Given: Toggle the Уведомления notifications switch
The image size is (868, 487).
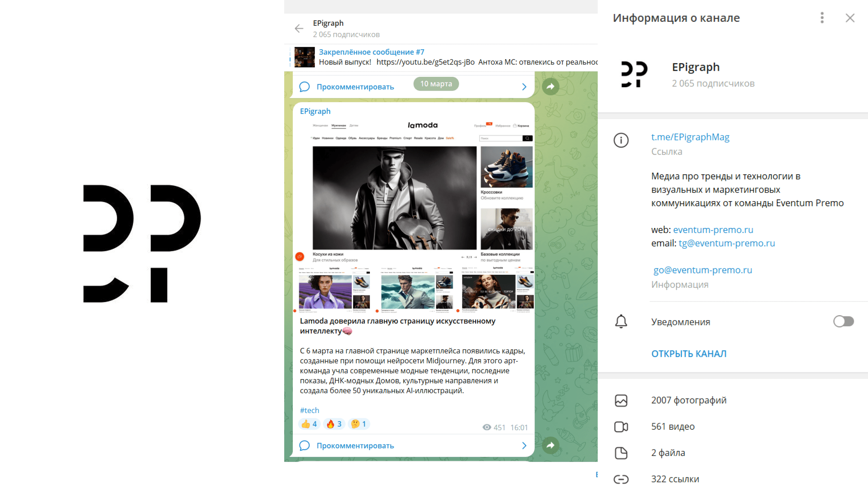Looking at the screenshot, I should tap(843, 321).
